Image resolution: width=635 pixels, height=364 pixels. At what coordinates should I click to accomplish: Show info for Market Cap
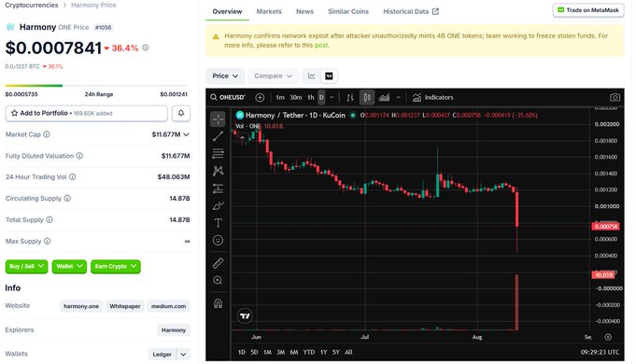coord(47,134)
